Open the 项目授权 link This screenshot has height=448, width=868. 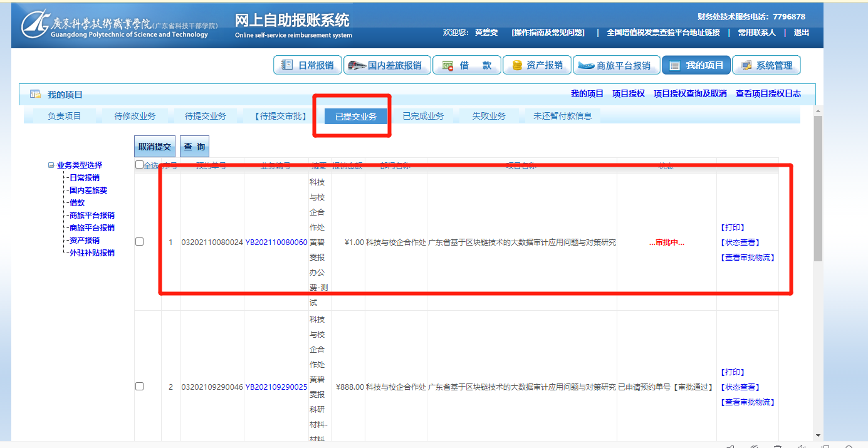pyautogui.click(x=629, y=93)
